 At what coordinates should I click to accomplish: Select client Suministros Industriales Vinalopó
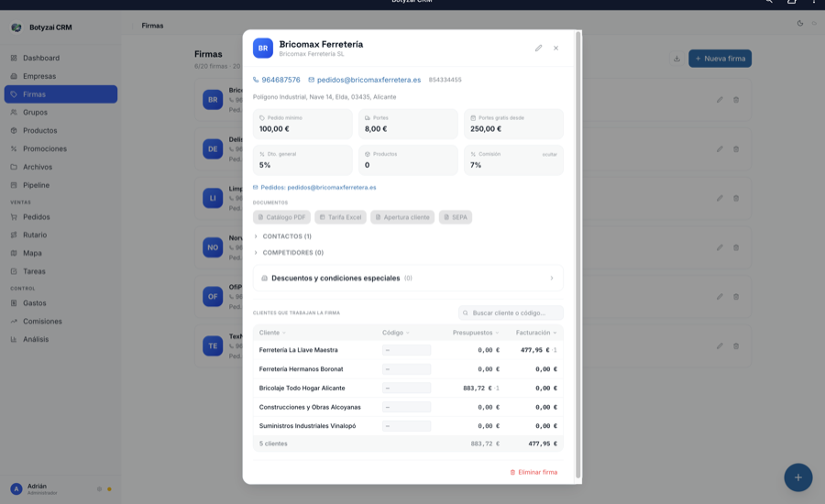(x=307, y=425)
